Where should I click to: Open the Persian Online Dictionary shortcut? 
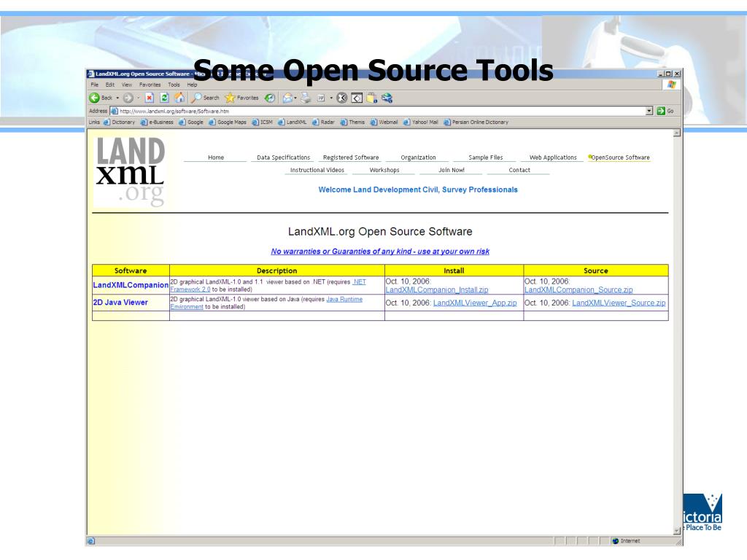[x=476, y=122]
